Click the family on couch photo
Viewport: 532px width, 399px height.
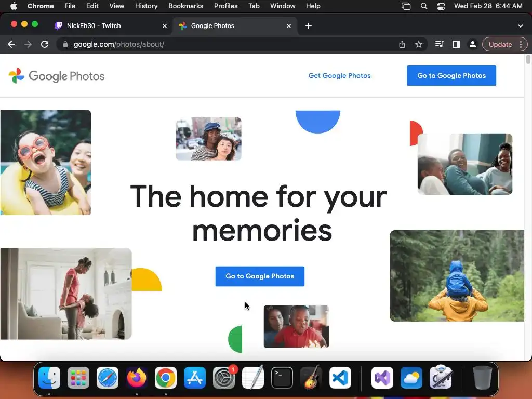[465, 164]
